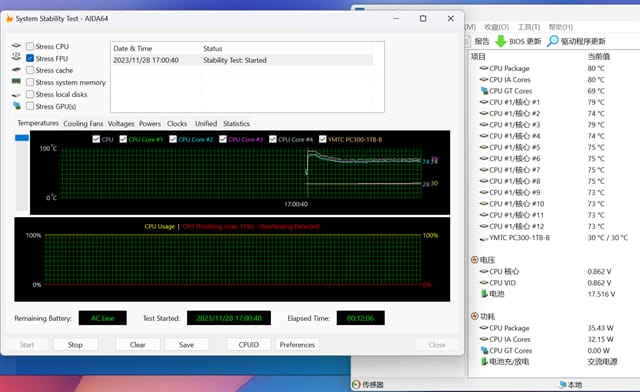The image size is (640, 392).
Task: Click the local computer status bar icon
Action: tap(562, 384)
